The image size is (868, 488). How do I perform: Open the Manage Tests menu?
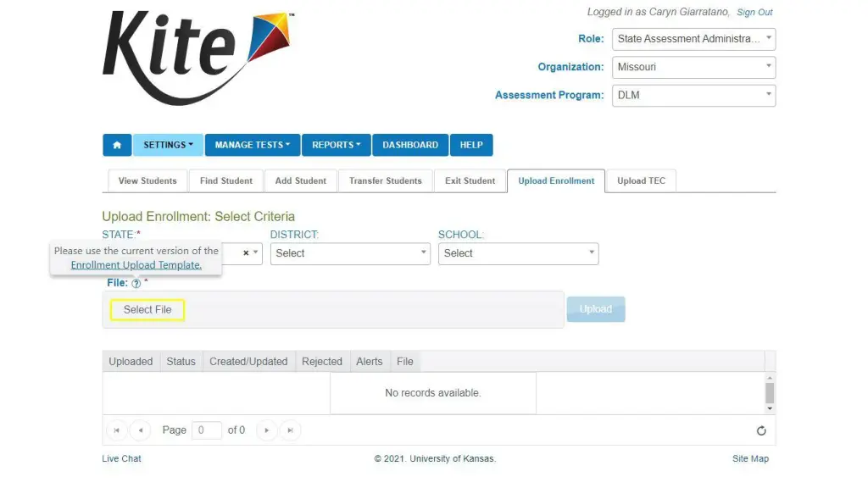click(253, 145)
